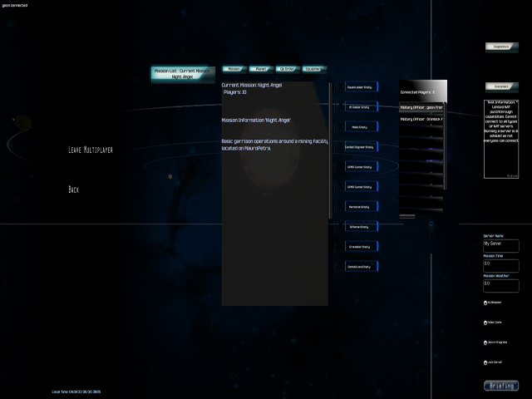Click the connected players horizontal scrollbar

tap(407, 216)
